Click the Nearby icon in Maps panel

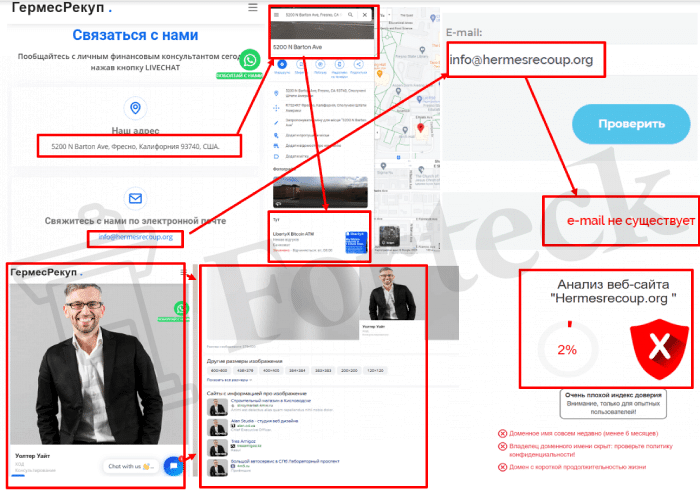[x=320, y=65]
